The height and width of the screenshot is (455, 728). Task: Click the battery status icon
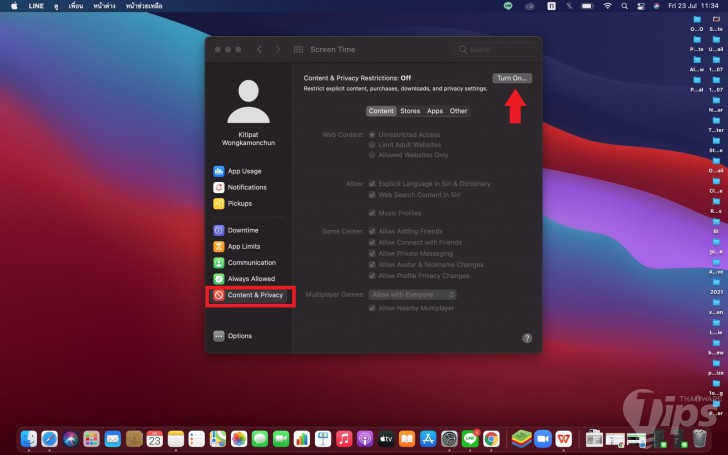(x=588, y=6)
